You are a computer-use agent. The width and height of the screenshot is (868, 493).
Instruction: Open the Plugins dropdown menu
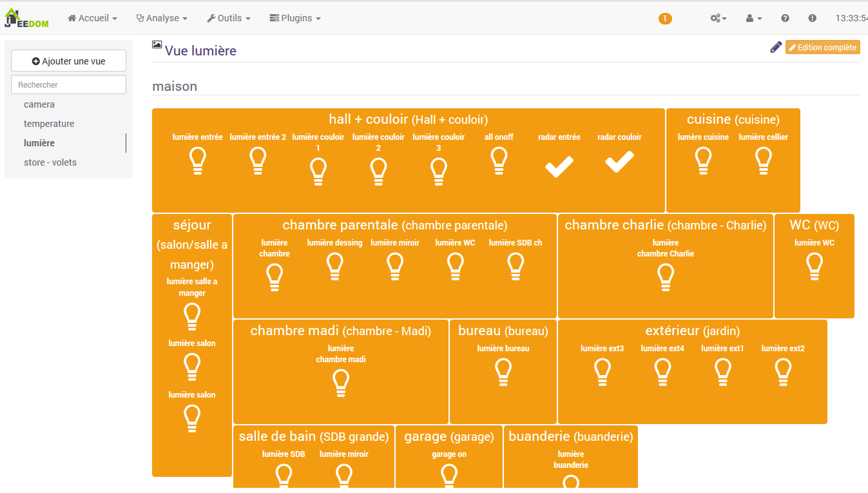point(295,18)
